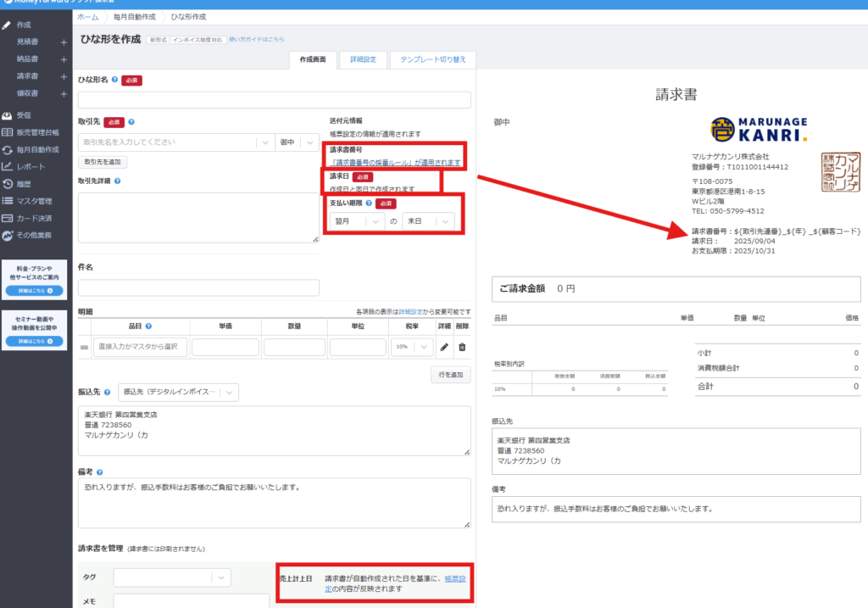This screenshot has width=868, height=608.
Task: Click the 件名 input field
Action: pyautogui.click(x=198, y=288)
